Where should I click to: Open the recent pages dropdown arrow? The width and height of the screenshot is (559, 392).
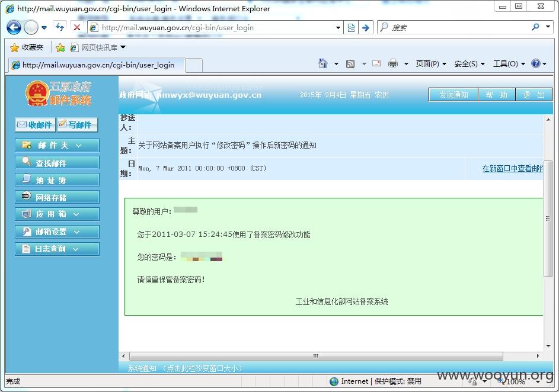(44, 27)
